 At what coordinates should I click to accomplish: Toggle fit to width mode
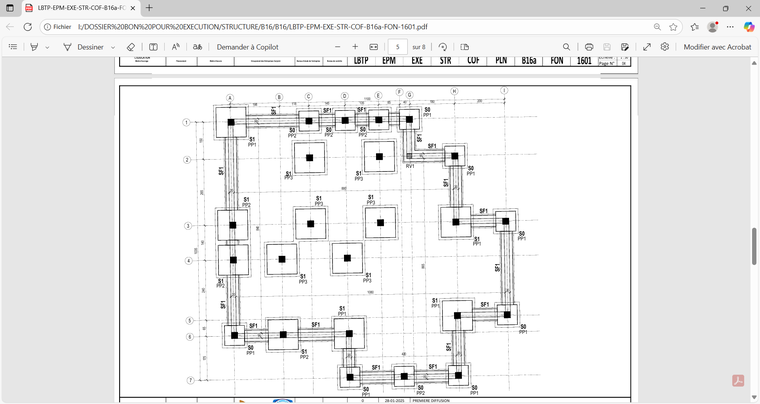point(374,47)
